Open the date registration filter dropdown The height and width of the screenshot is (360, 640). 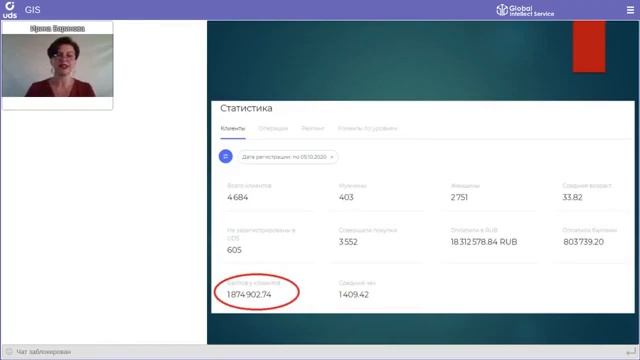[x=288, y=157]
